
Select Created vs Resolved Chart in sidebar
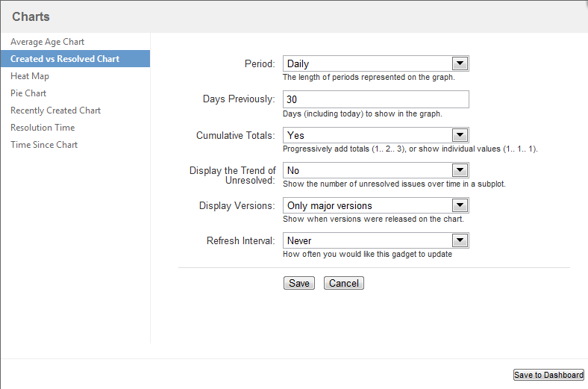[65, 59]
